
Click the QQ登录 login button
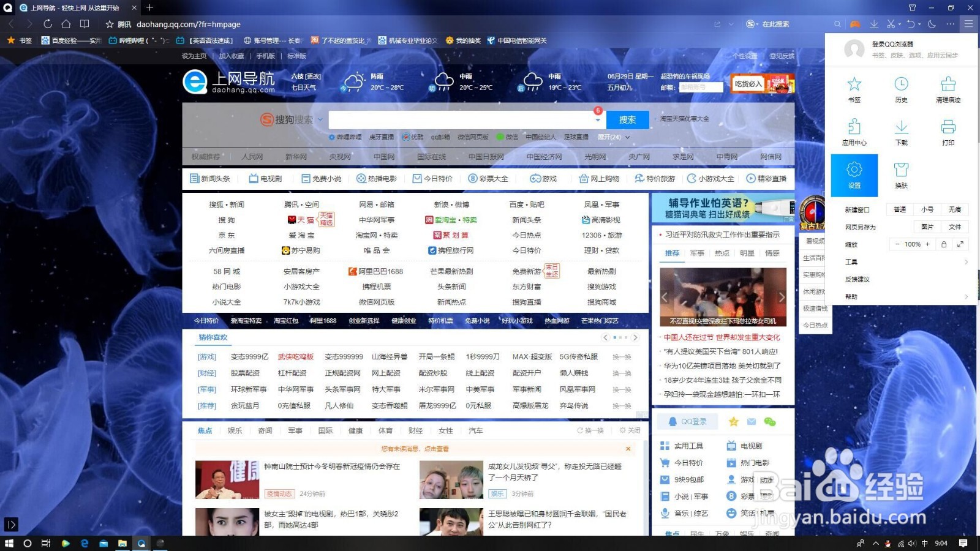tap(687, 421)
